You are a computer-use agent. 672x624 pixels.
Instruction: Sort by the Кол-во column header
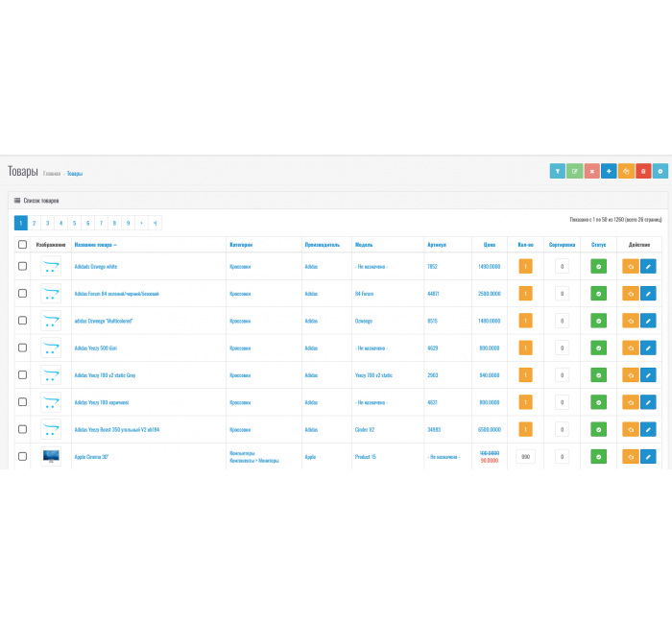[525, 245]
